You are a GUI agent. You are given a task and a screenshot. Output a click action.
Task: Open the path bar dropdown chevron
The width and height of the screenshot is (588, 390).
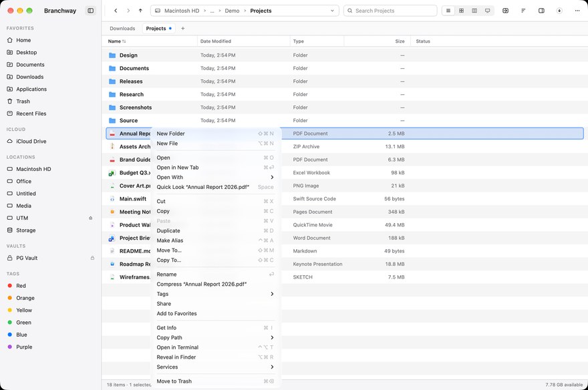(x=332, y=11)
